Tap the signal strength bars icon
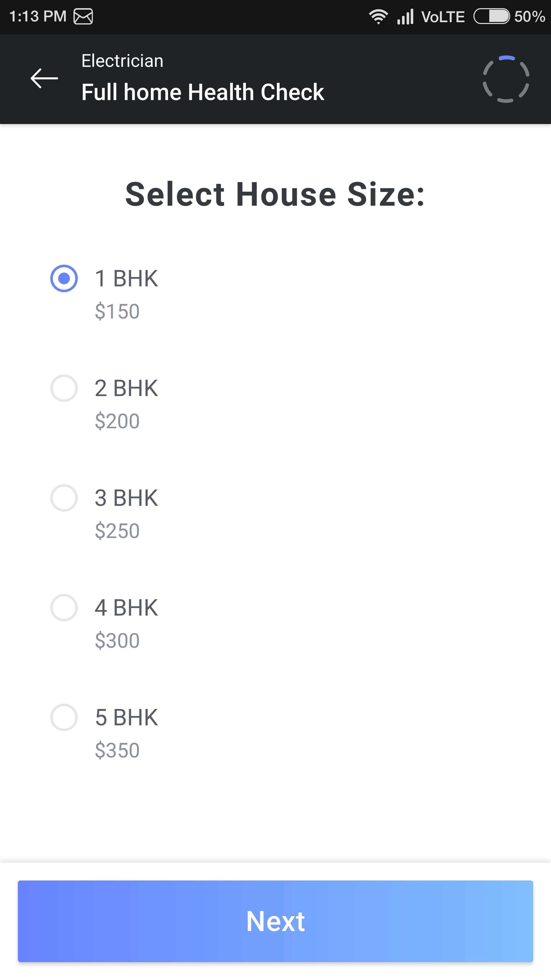Image resolution: width=551 pixels, height=980 pixels. tap(405, 17)
